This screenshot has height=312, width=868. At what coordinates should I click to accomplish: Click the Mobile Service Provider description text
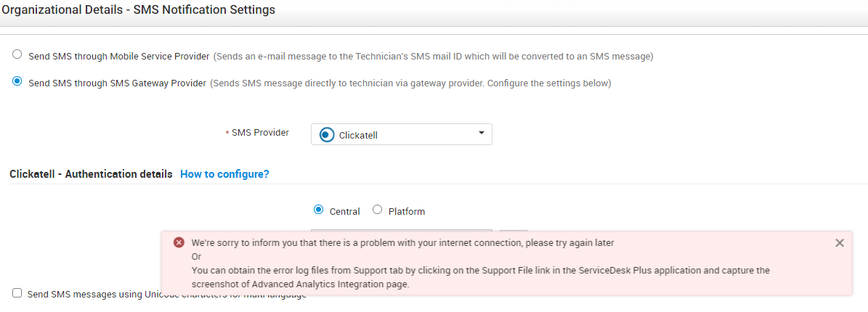click(x=433, y=56)
